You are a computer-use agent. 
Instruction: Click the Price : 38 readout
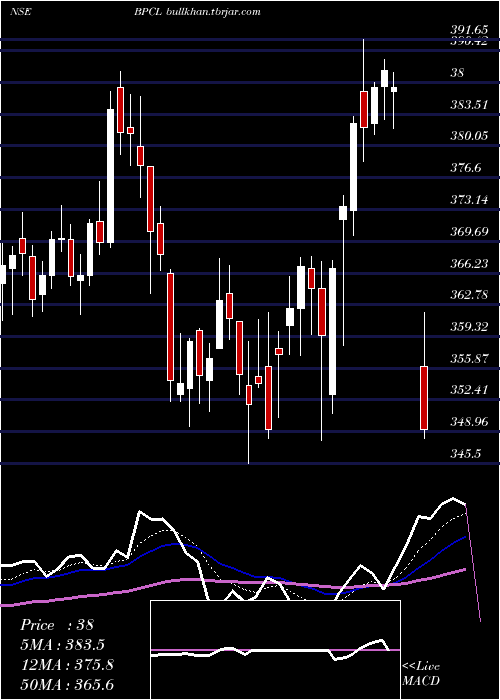pyautogui.click(x=57, y=625)
